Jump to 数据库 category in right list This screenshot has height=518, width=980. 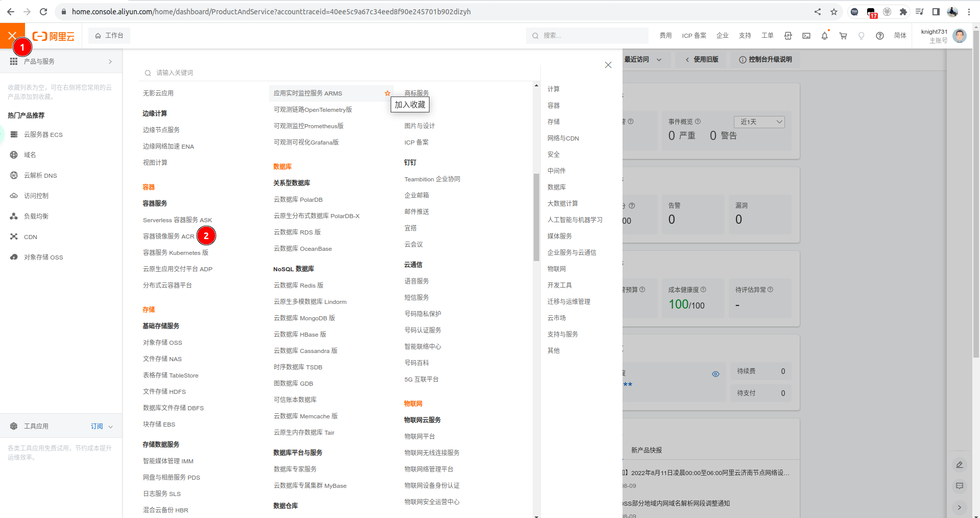tap(557, 187)
